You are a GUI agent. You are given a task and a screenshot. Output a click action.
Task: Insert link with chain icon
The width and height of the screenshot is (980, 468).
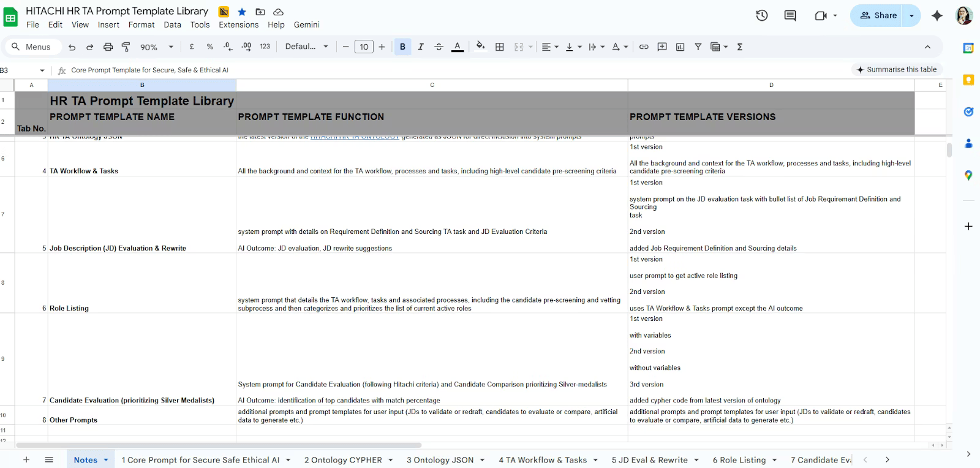(644, 47)
